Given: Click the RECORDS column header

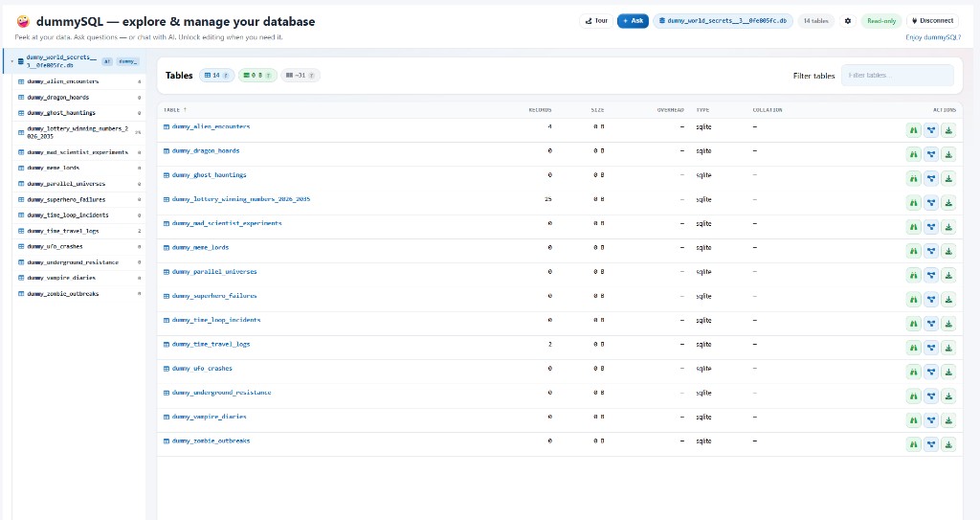Looking at the screenshot, I should [540, 109].
